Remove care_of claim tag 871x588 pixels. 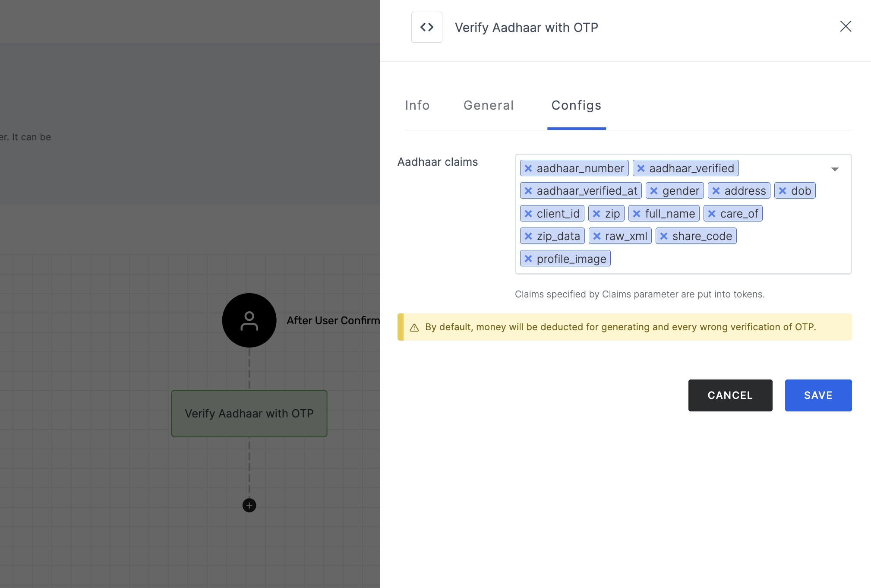(x=712, y=213)
